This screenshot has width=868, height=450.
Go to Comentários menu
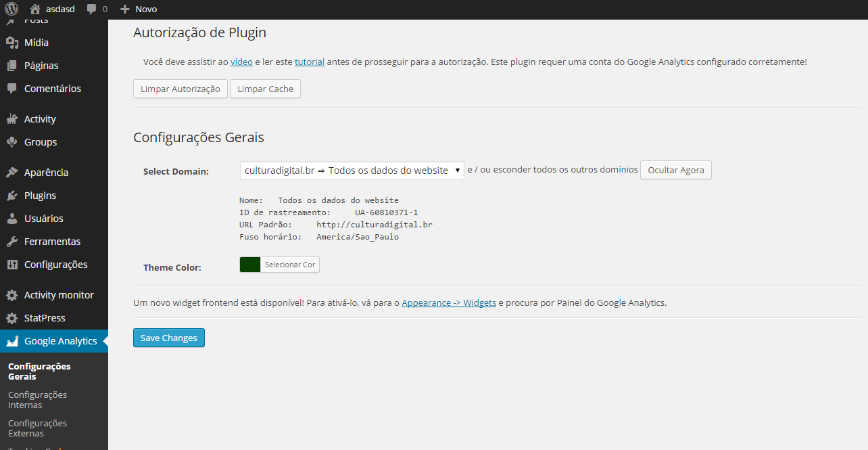pyautogui.click(x=54, y=89)
